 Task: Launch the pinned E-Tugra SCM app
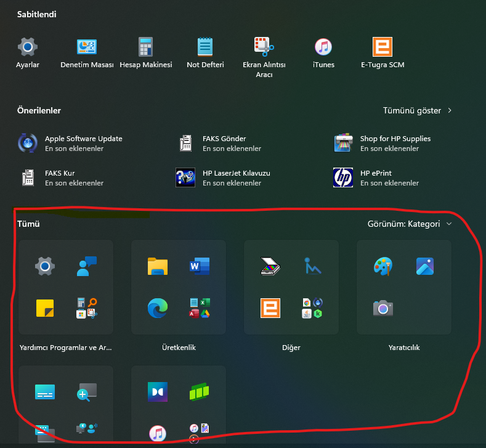(383, 53)
